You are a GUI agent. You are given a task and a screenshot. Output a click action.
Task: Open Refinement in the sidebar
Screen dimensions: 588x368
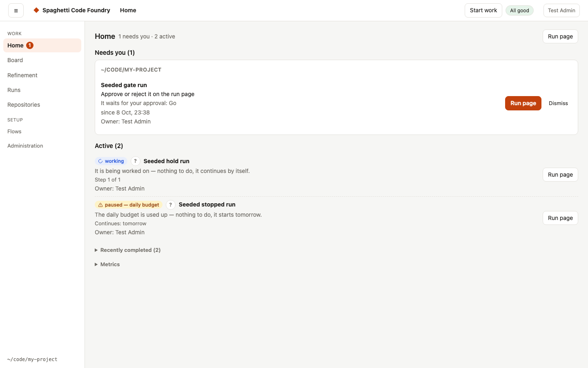pos(42,75)
